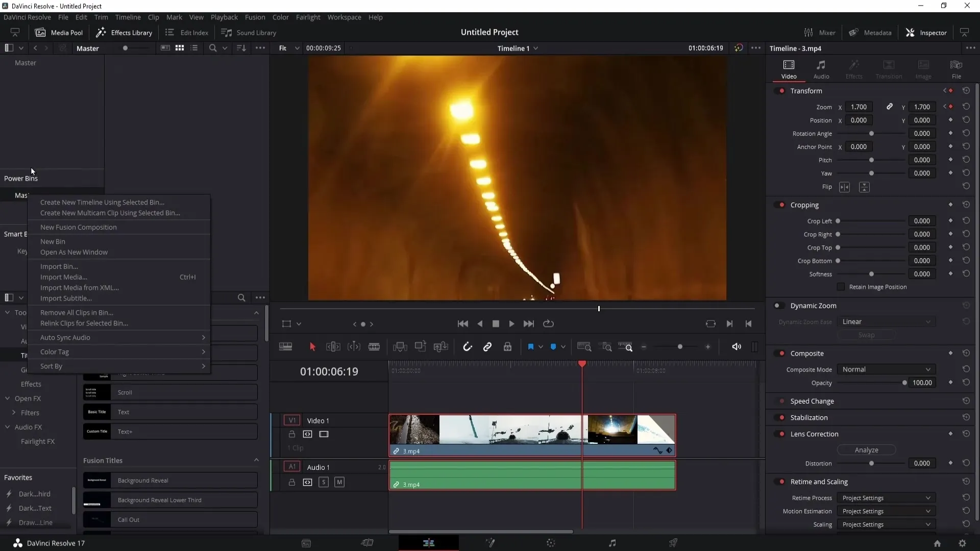Check Retain Image Position checkbox
The width and height of the screenshot is (980, 551).
coord(841,287)
